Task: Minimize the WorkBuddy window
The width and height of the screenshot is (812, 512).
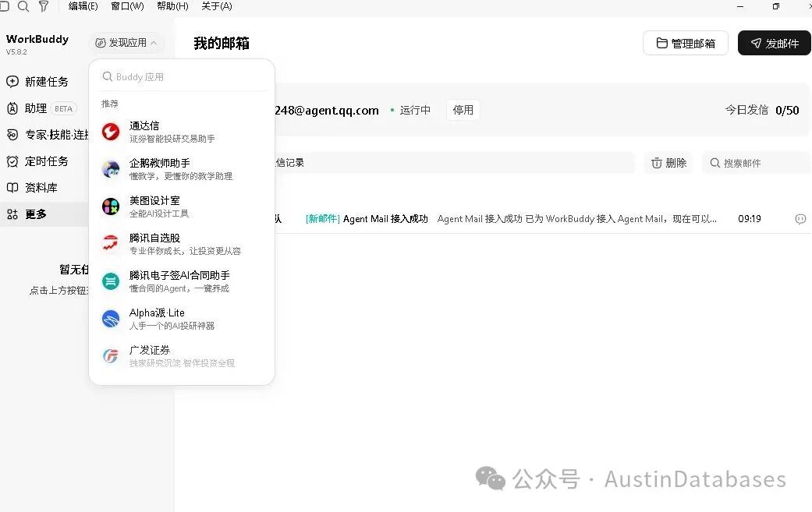Action: click(740, 6)
